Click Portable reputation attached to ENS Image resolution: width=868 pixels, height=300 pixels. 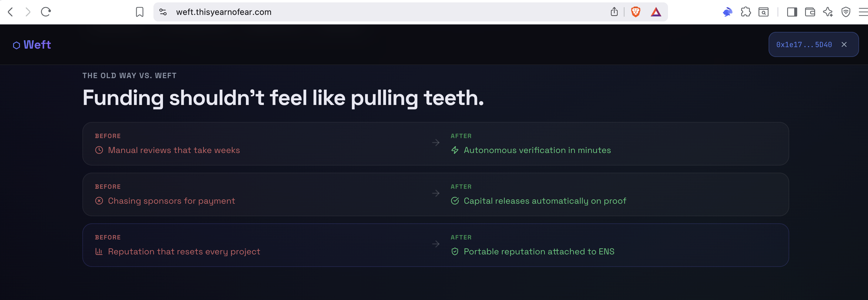click(x=539, y=251)
